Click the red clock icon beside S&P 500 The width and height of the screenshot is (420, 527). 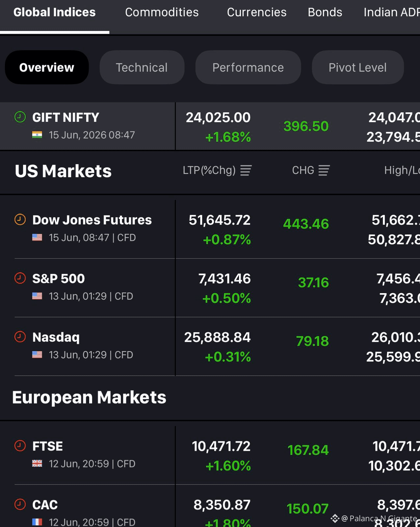coord(20,278)
